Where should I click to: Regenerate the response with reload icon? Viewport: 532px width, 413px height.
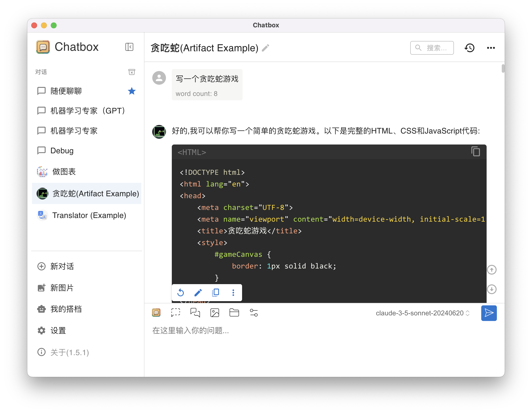[181, 292]
